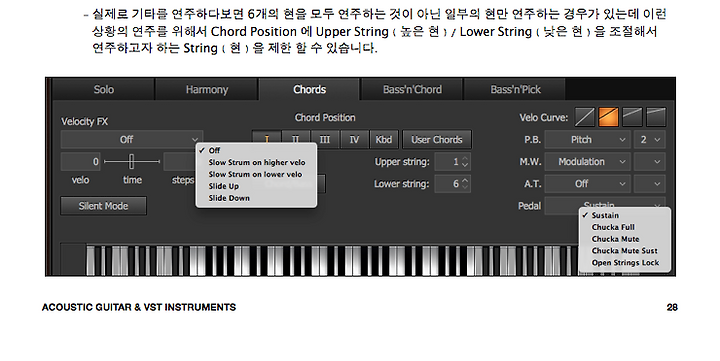720x361 pixels.
Task: Switch to the Solo tab
Action: coord(103,90)
